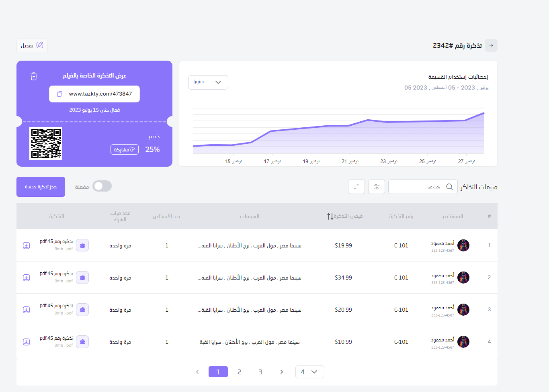
Task: Open the سنويا period dropdown
Action: tap(208, 82)
